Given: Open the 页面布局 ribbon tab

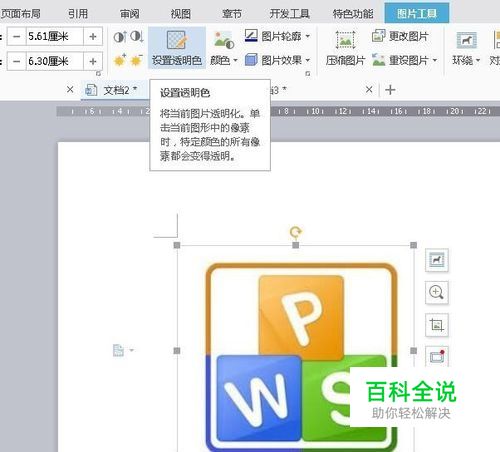Looking at the screenshot, I should pos(21,14).
